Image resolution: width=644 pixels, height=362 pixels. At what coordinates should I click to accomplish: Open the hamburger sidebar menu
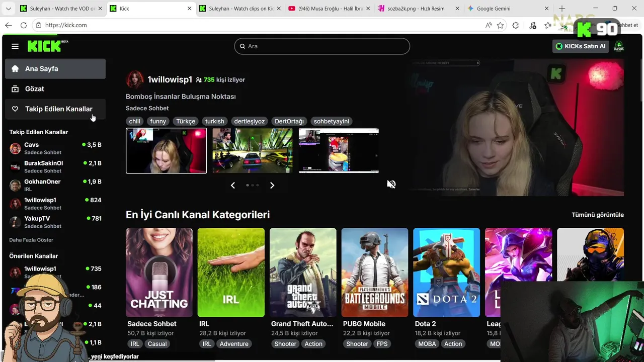(x=15, y=46)
